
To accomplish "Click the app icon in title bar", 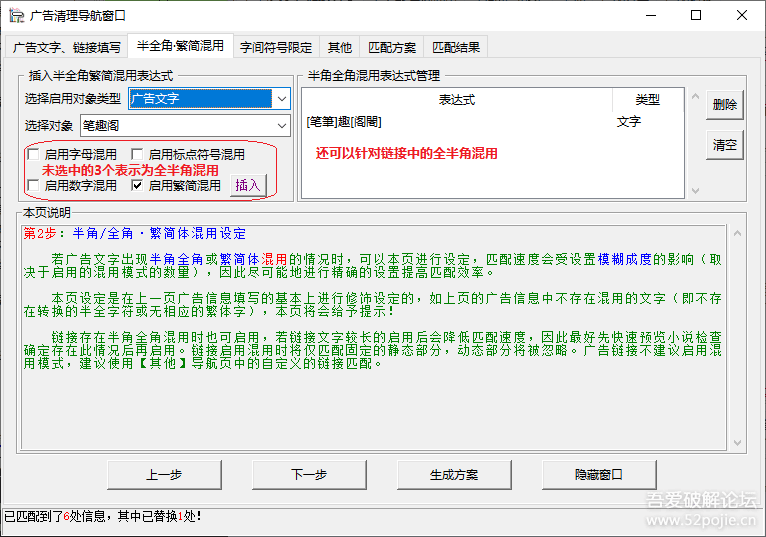I will [17, 16].
